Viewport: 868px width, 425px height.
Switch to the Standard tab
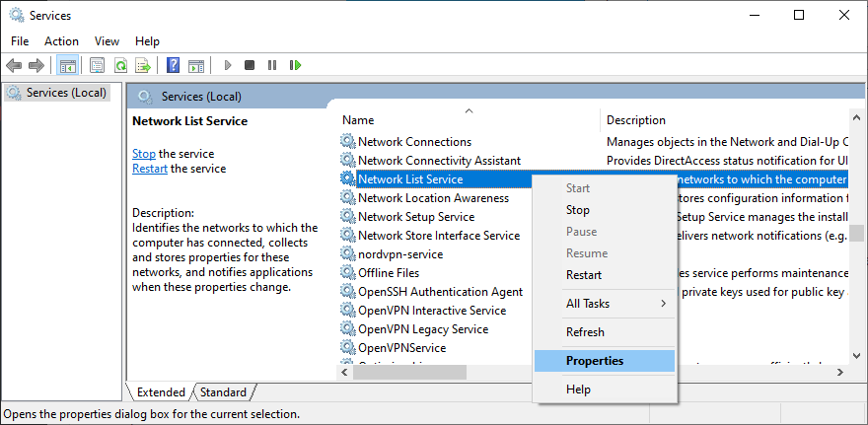coord(224,392)
